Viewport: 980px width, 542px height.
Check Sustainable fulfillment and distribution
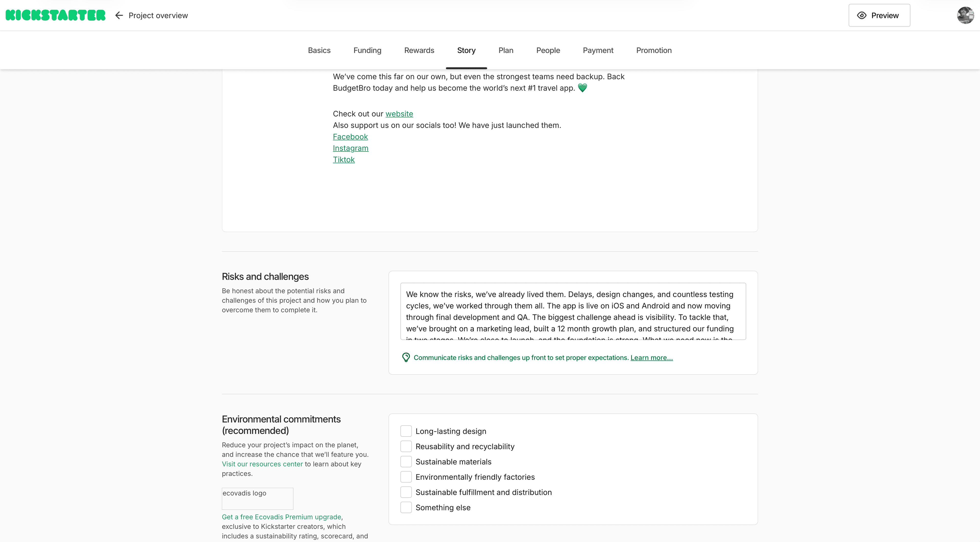point(406,492)
